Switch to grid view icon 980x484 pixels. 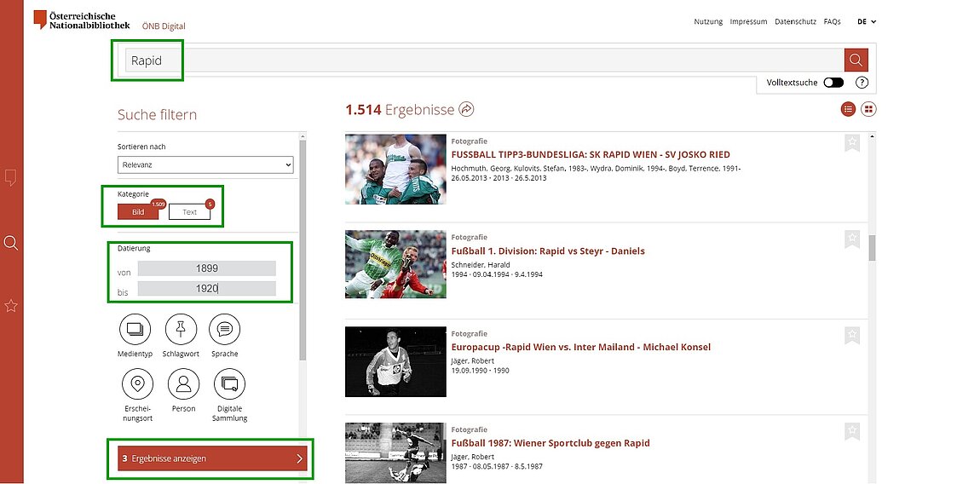pos(868,109)
